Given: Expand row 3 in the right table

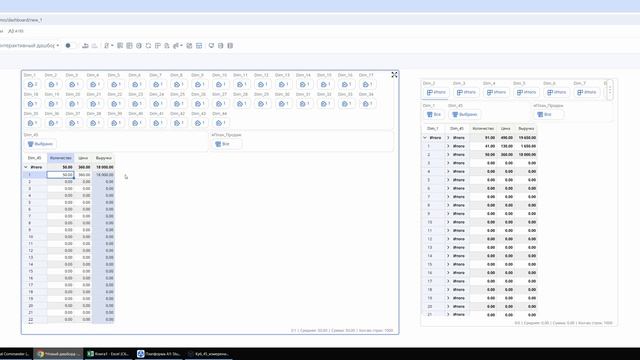Looking at the screenshot, I should click(448, 163).
